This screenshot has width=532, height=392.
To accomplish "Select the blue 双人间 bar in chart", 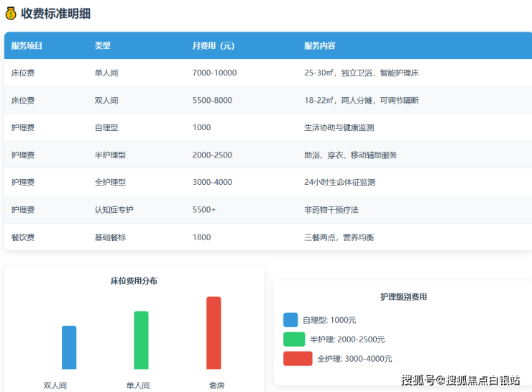I will [x=69, y=347].
